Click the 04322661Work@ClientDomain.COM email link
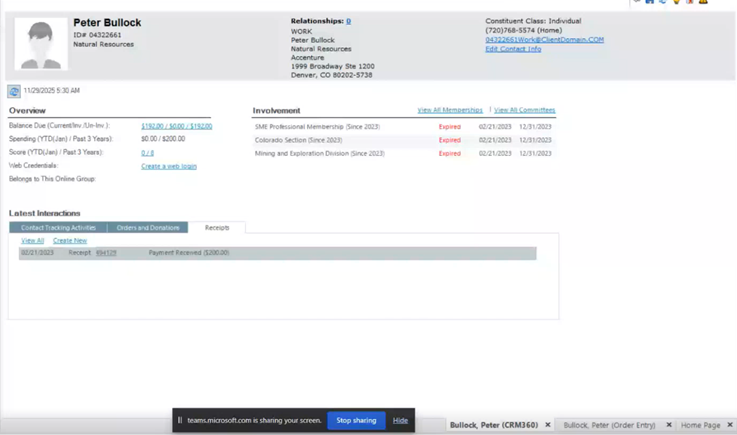Screen dimensions: 737x435 [544, 40]
